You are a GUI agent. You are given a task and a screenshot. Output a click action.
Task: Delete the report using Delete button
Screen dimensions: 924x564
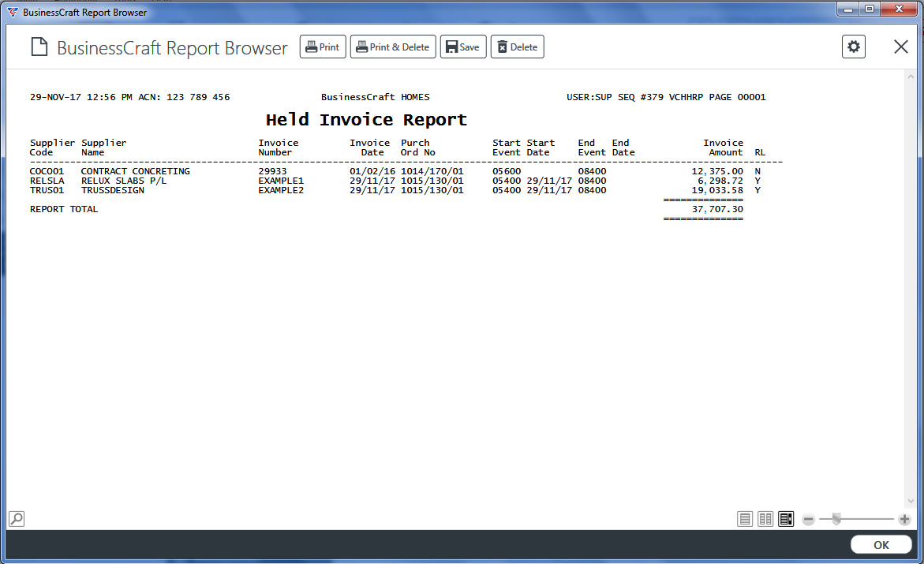pos(518,47)
